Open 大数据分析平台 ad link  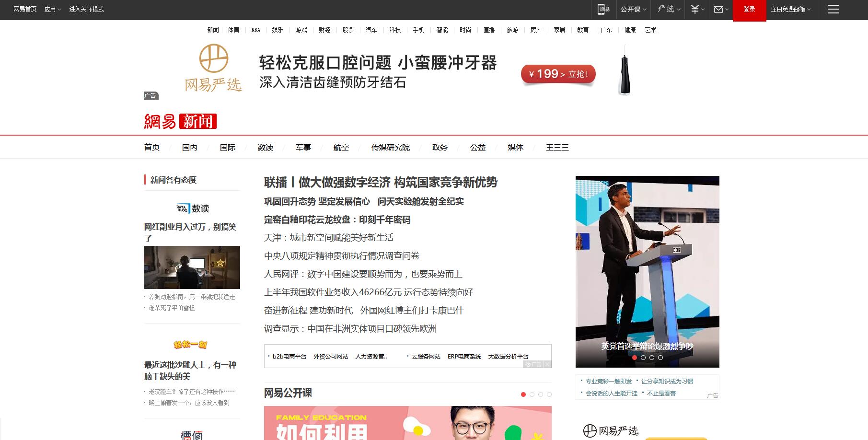(508, 357)
